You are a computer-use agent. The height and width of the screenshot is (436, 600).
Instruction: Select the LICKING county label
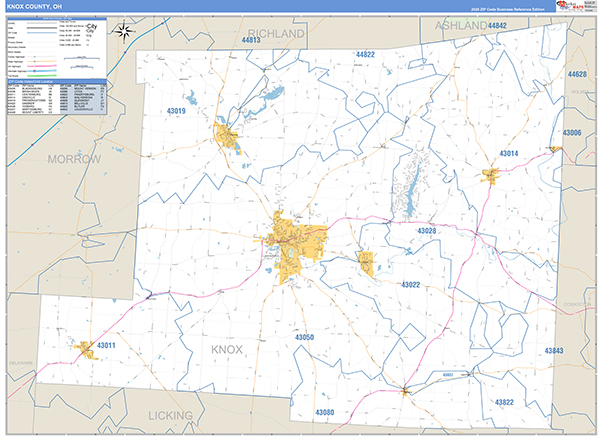[x=171, y=415]
